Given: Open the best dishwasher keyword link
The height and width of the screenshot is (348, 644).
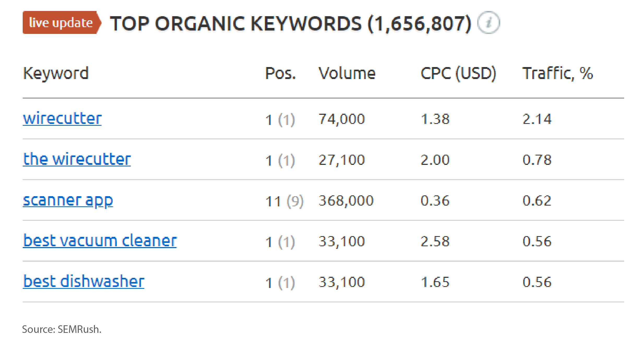Looking at the screenshot, I should point(84,281).
